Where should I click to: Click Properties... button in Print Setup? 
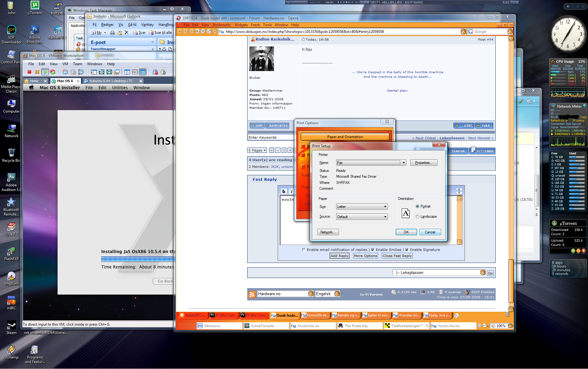(x=424, y=163)
